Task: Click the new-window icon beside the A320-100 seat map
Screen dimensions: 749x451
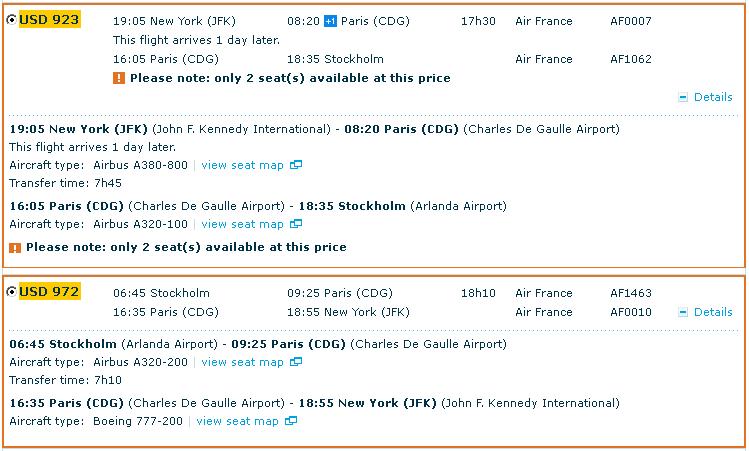Action: 296,225
